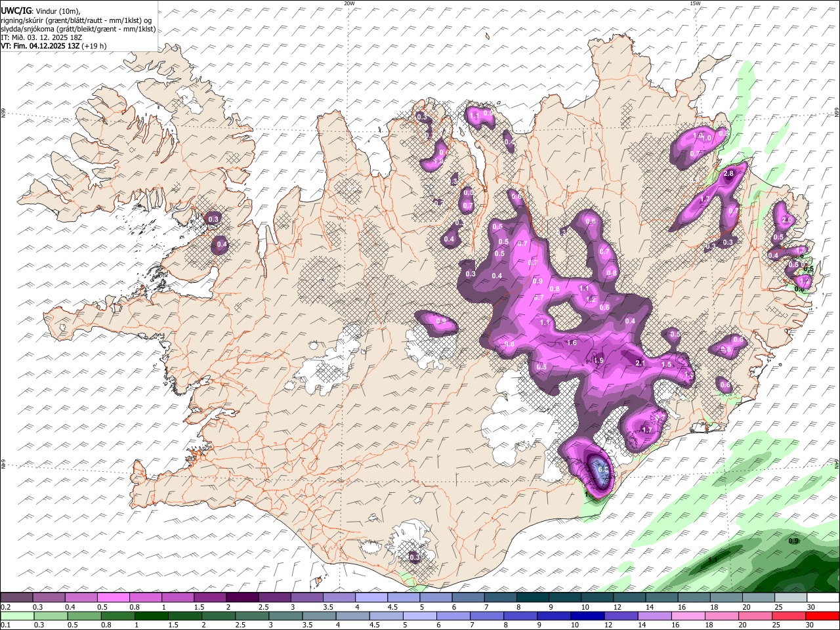Click the palest green 0.1 rain legend swatch
840x630 pixels.
(x=18, y=616)
